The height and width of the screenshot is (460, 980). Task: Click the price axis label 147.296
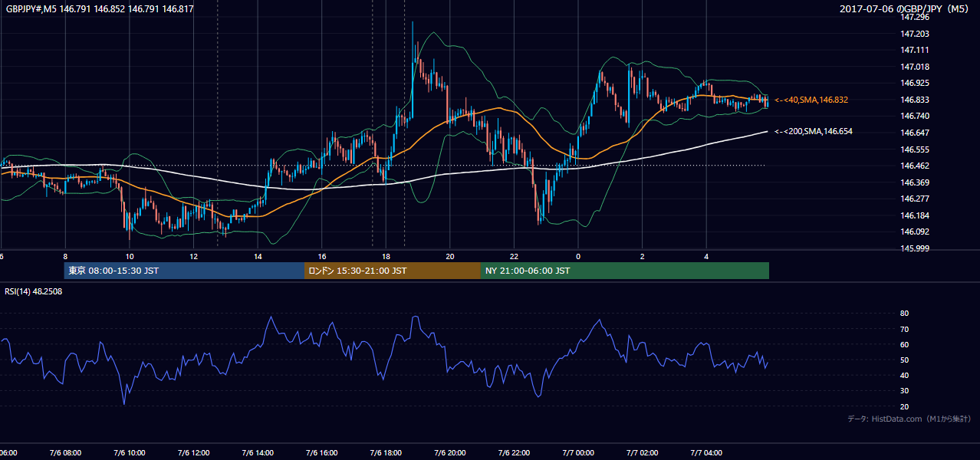[916, 17]
